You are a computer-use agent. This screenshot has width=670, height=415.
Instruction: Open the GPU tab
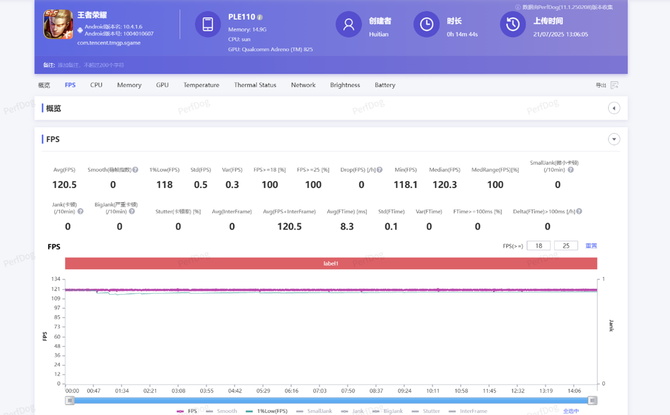click(162, 85)
